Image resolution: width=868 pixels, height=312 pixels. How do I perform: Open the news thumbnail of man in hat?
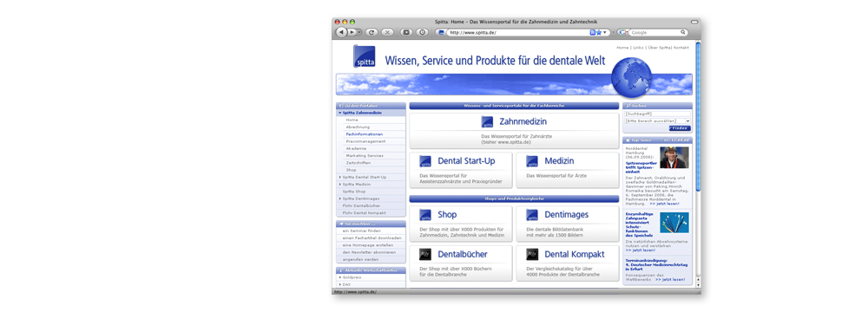click(674, 157)
